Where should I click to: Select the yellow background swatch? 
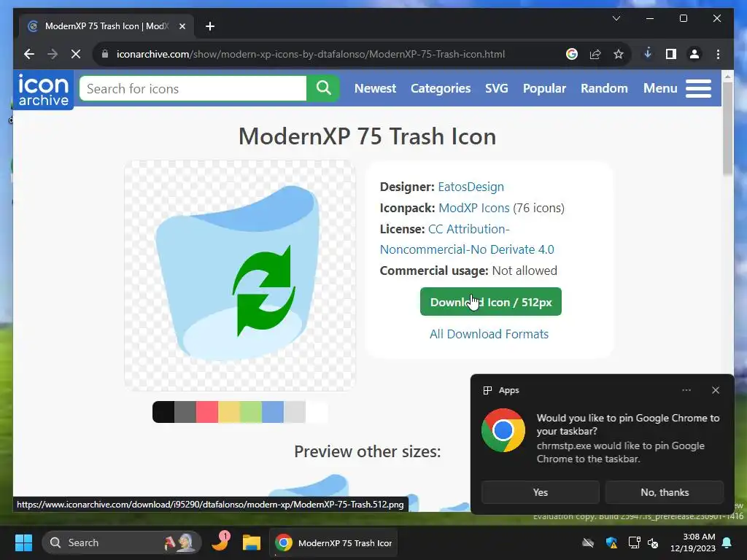pos(229,412)
